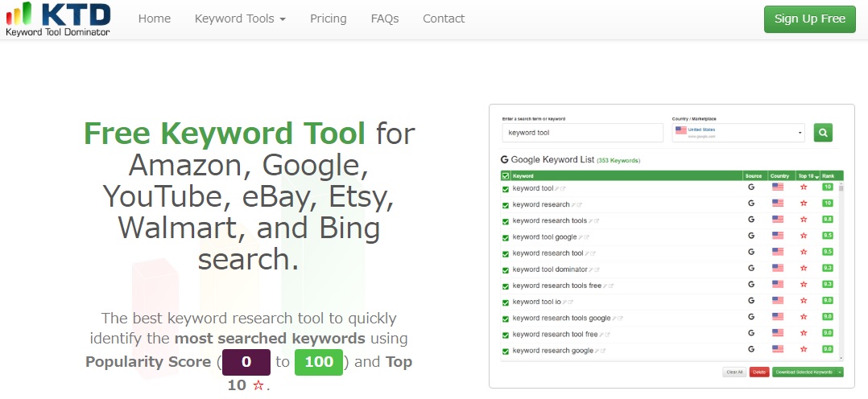The height and width of the screenshot is (399, 868).
Task: Click rank badge in 'keyword tool io' row
Action: (828, 301)
